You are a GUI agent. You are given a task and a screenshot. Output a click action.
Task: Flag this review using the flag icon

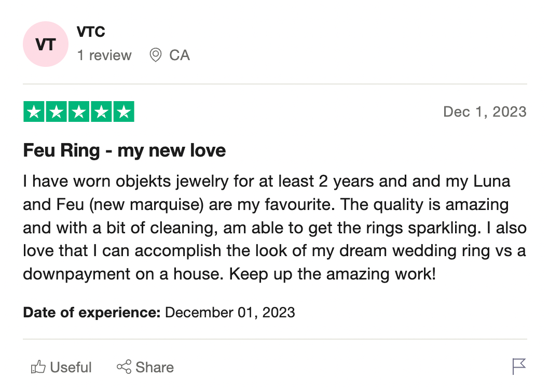[519, 367]
